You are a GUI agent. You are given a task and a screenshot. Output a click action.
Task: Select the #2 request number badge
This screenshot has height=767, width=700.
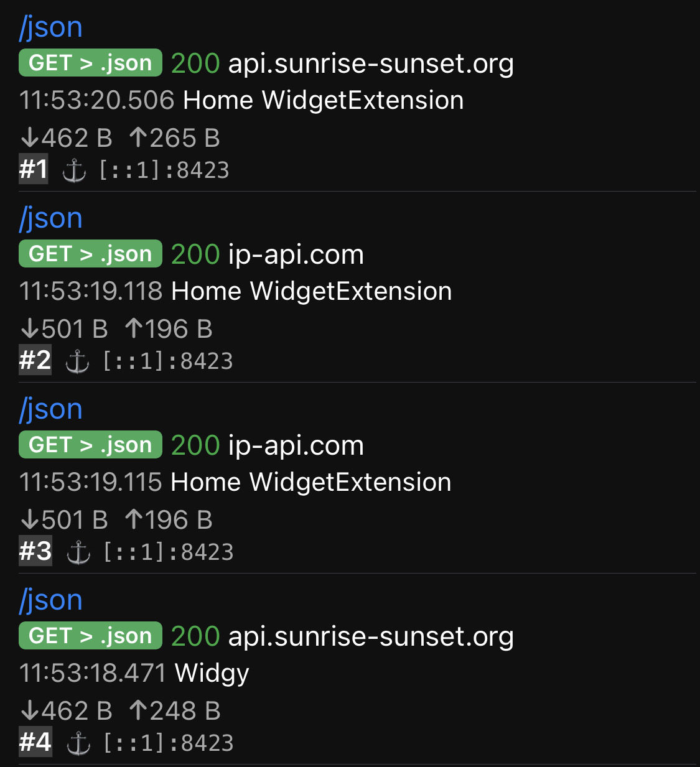pos(35,361)
